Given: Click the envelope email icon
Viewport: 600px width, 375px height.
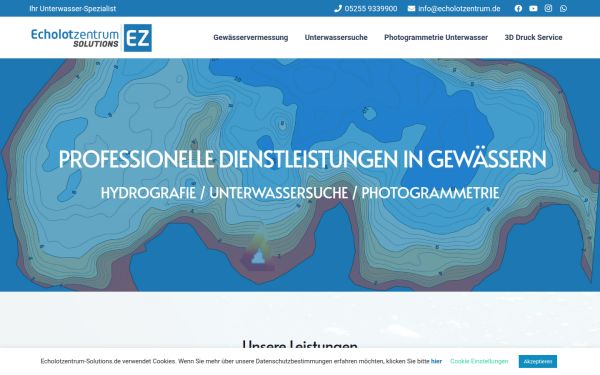Looking at the screenshot, I should pos(411,8).
